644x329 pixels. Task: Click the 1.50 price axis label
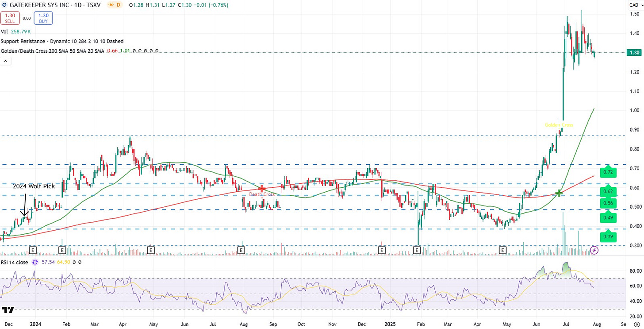point(634,14)
